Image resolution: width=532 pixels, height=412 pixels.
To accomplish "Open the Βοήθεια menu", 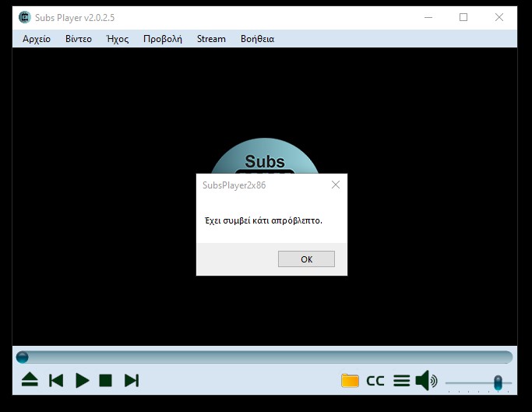I will 258,39.
